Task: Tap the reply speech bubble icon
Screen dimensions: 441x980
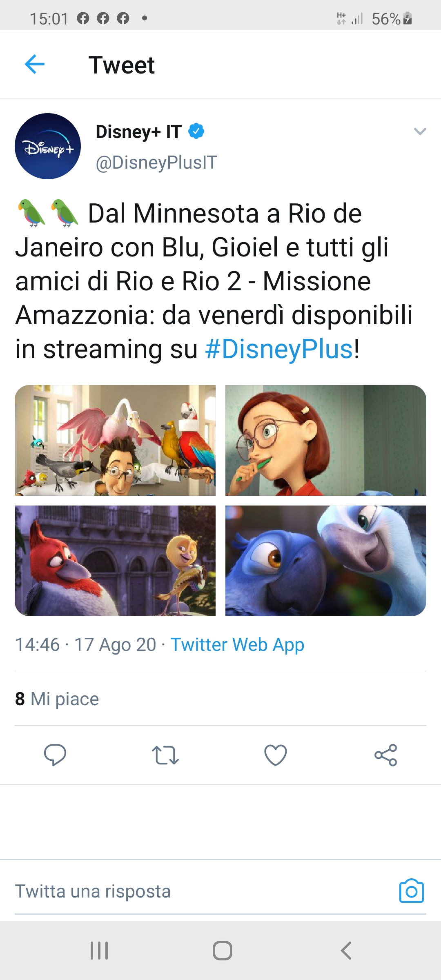Action: pos(55,755)
